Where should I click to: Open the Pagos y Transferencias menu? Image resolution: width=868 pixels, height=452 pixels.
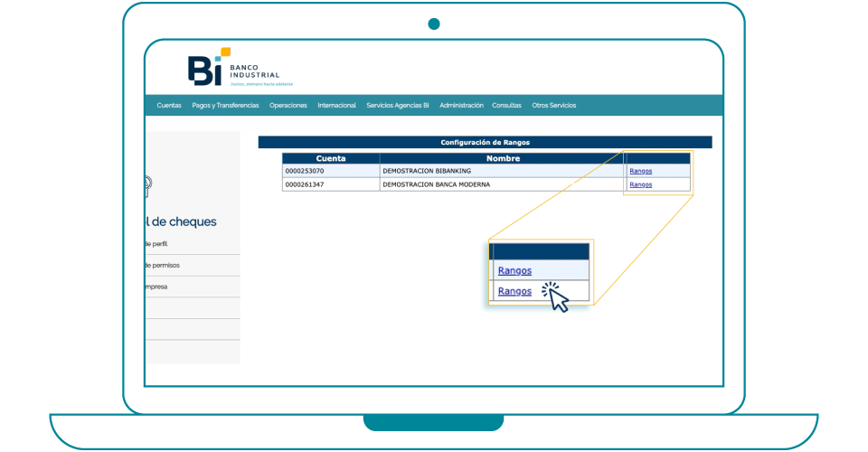(x=225, y=106)
